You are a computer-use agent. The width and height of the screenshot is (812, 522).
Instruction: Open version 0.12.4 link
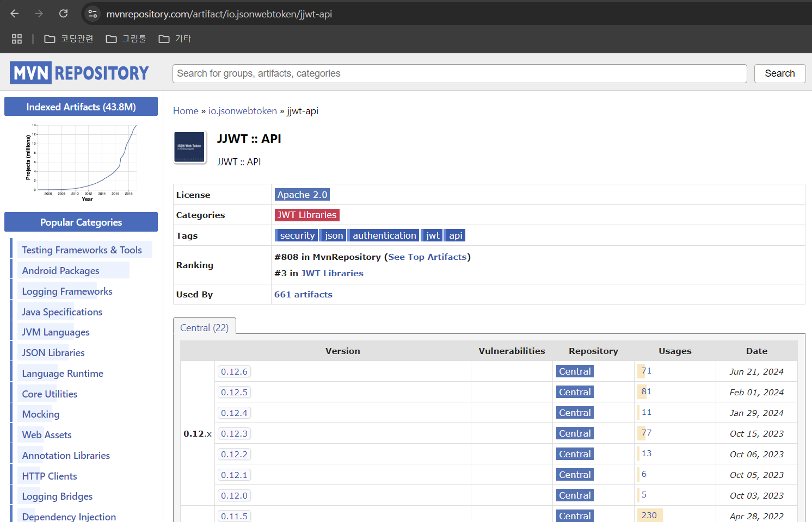234,413
